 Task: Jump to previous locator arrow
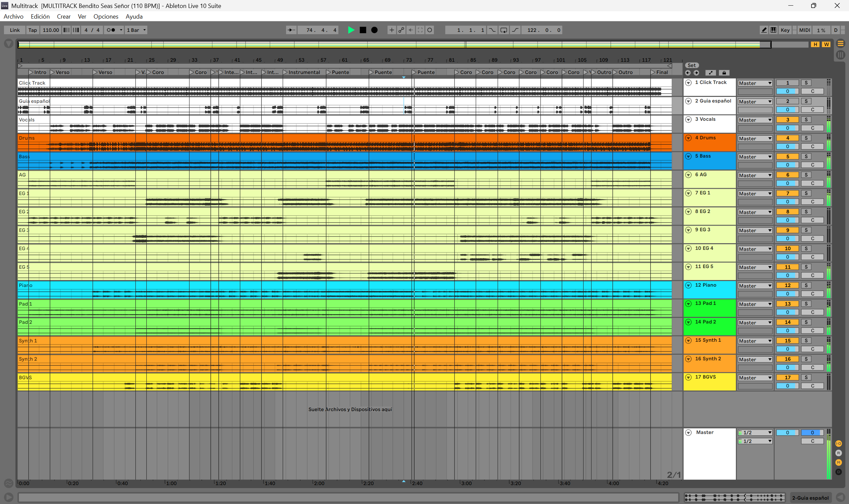688,73
